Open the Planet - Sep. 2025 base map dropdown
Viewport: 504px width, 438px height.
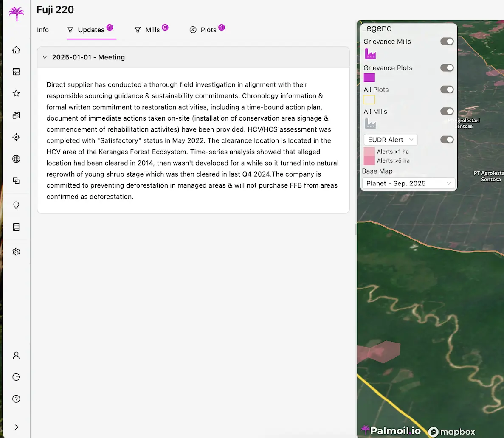point(408,183)
